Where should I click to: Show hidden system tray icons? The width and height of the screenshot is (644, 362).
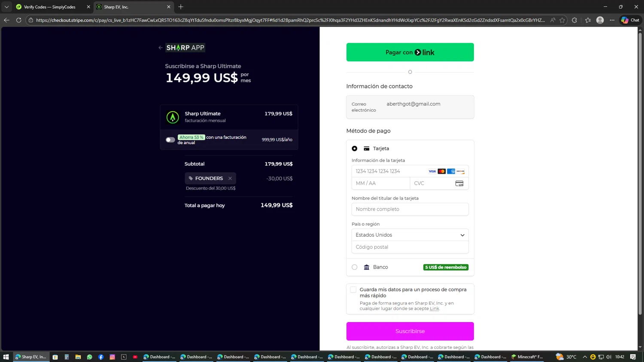tap(585, 357)
